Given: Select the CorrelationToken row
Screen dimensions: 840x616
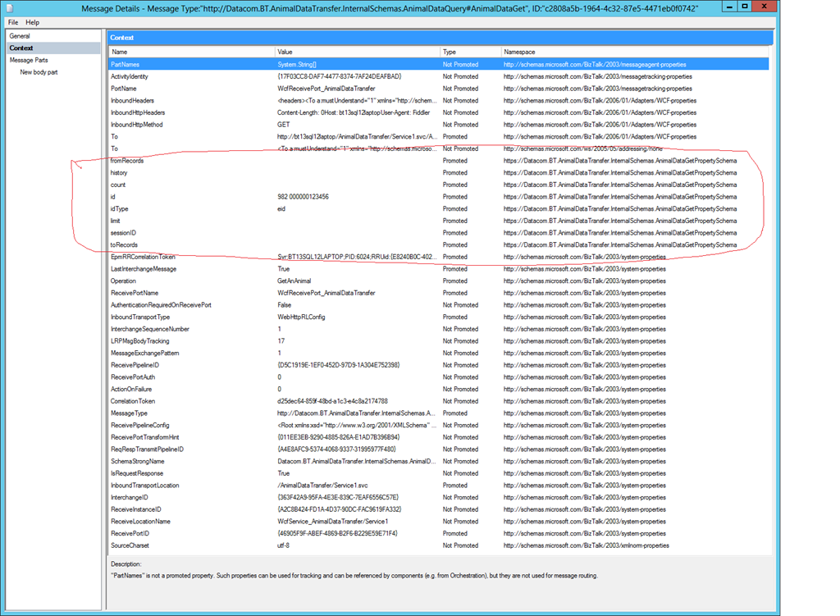Looking at the screenshot, I should [x=439, y=401].
